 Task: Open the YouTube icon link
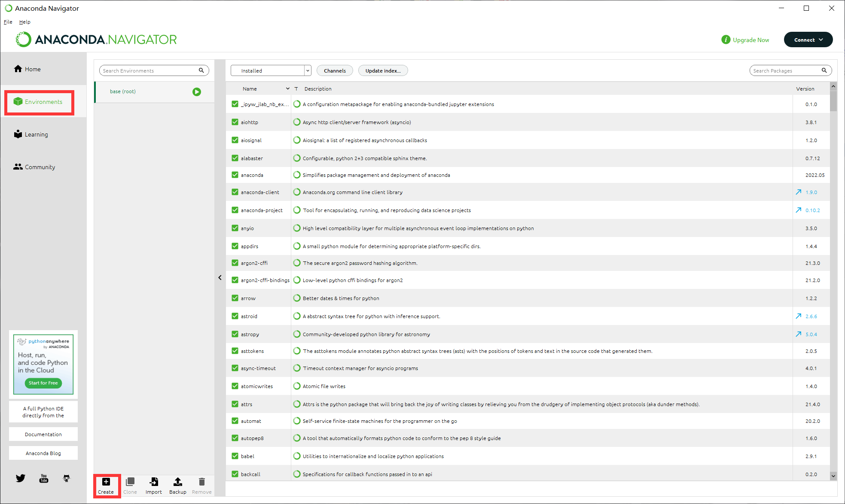click(44, 478)
